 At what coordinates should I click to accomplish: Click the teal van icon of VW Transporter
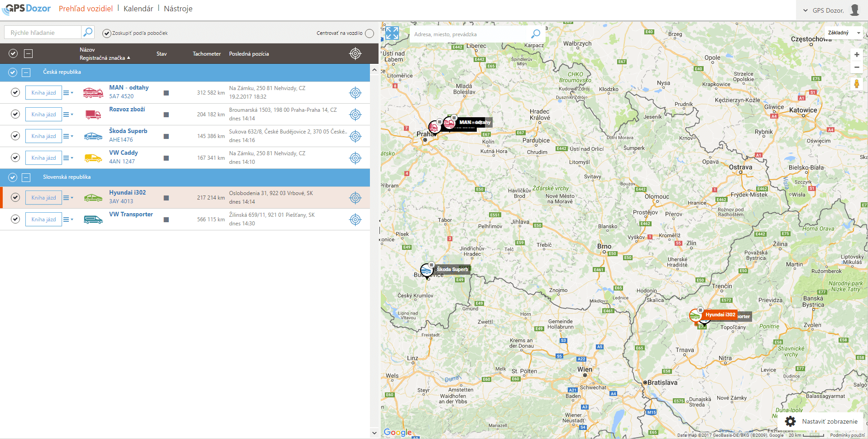click(93, 219)
